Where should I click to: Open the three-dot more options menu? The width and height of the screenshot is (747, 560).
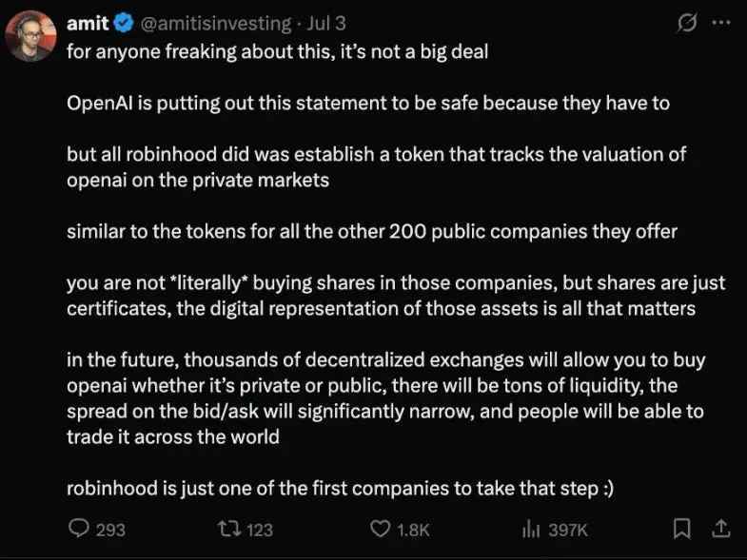(720, 24)
